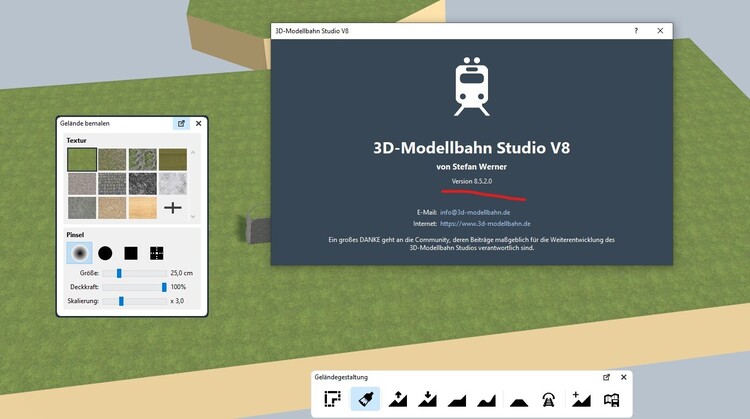Select the flatten terrain plateau tool

point(457,400)
